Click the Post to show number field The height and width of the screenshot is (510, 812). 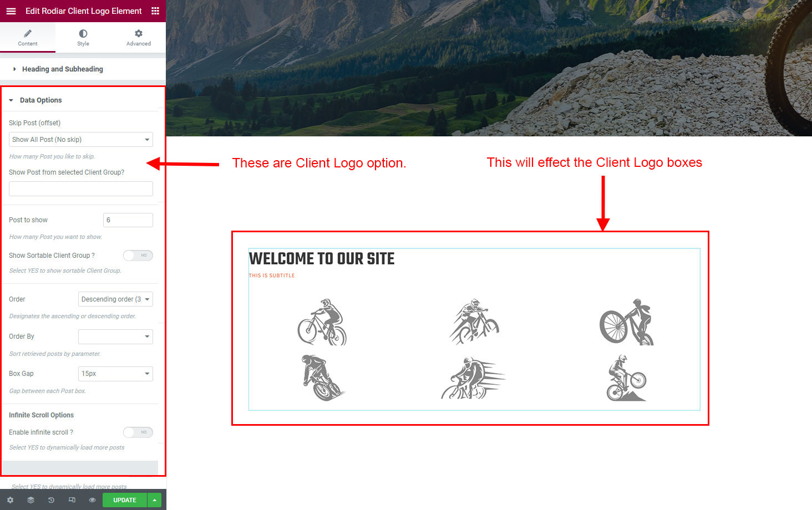128,220
